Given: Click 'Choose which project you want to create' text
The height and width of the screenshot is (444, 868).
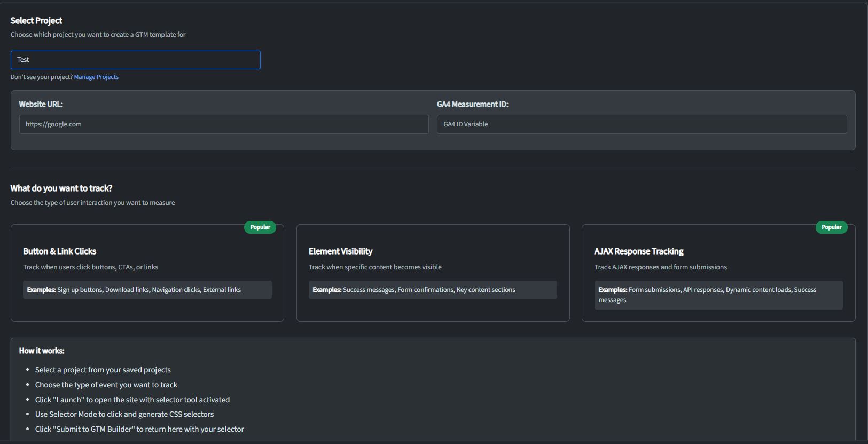Looking at the screenshot, I should pos(98,35).
